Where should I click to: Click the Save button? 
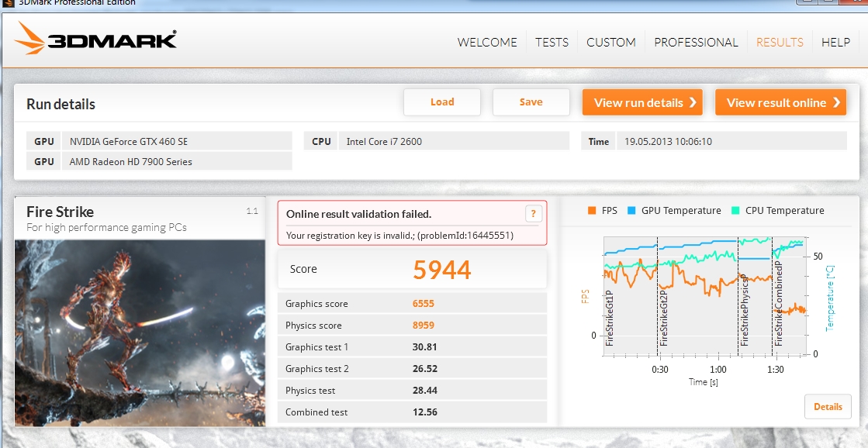point(531,102)
